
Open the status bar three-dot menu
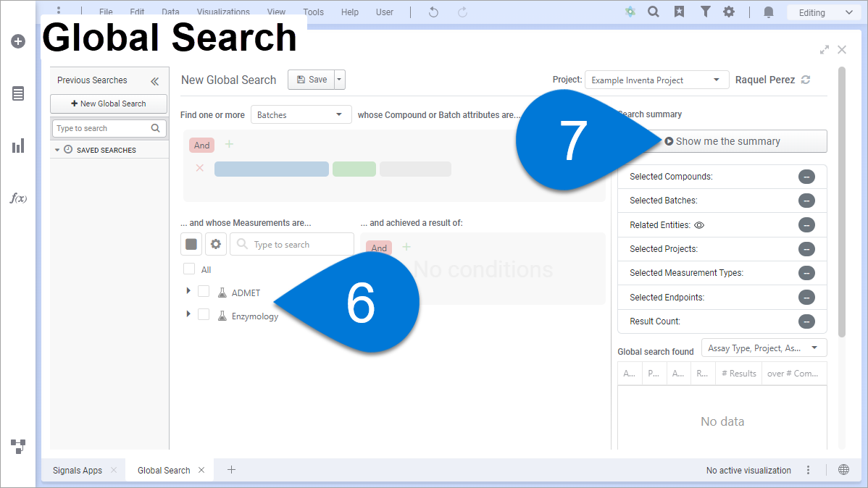(x=808, y=470)
